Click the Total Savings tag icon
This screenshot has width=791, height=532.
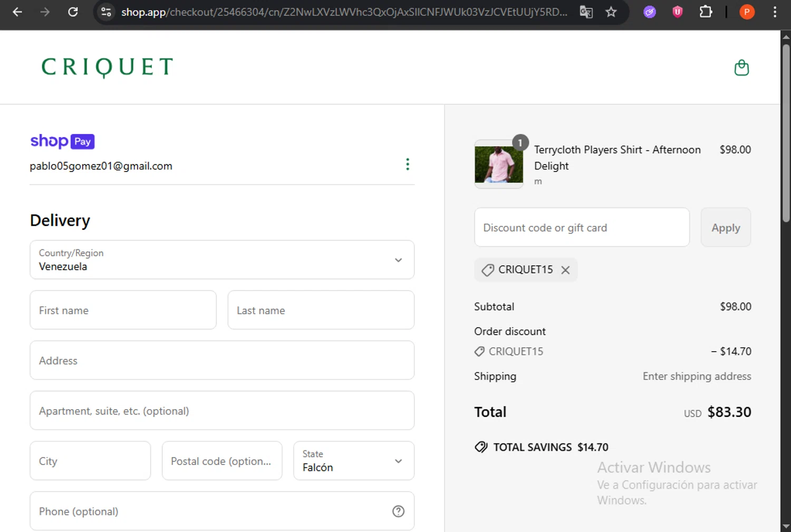tap(481, 447)
